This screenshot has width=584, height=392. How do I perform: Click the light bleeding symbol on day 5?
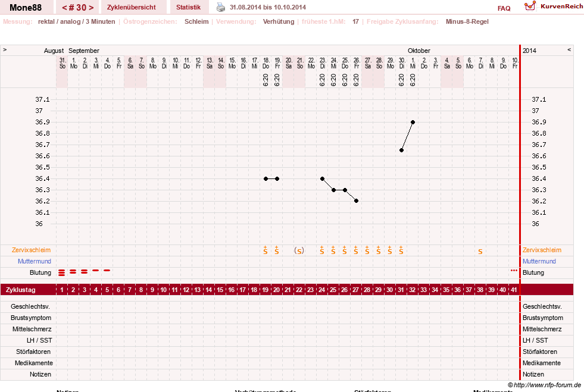[x=107, y=270]
